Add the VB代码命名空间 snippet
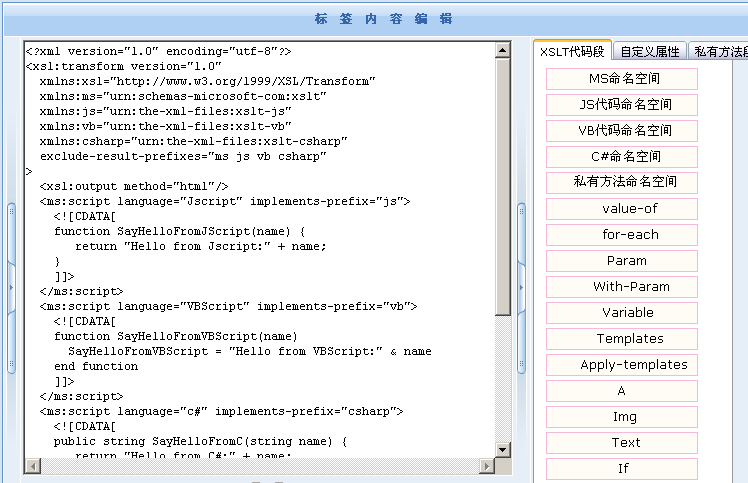 click(622, 131)
